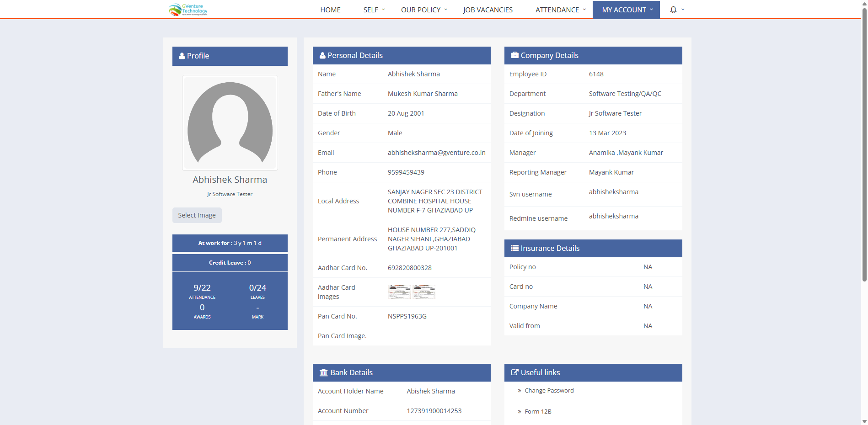Open the ATTENDANCE dropdown menu
The image size is (868, 425).
point(560,10)
